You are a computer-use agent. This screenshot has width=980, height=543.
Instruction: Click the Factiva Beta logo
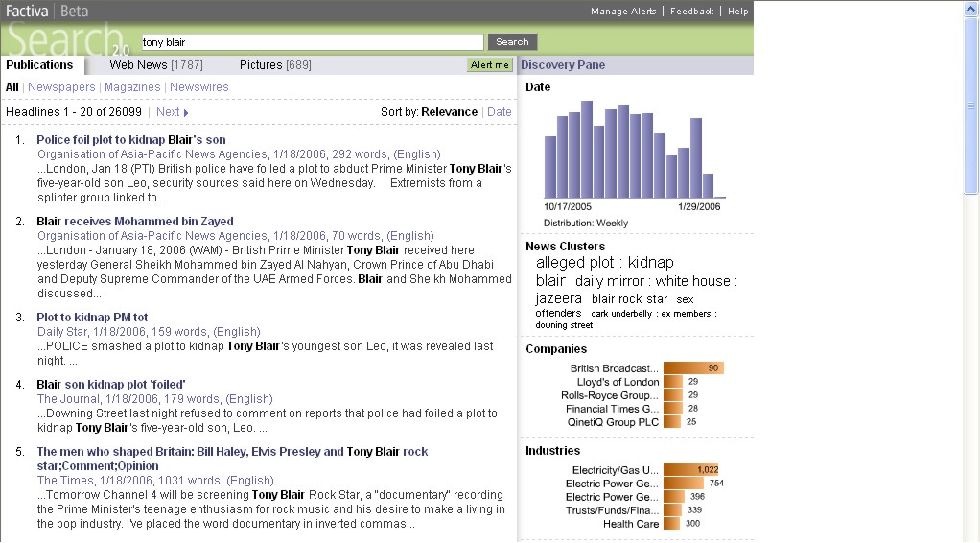tap(47, 11)
